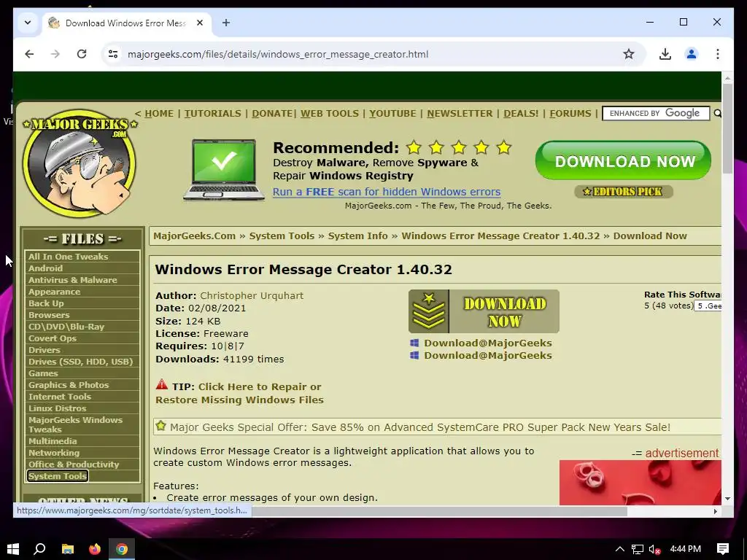Click the green laptop checkmark image

[x=224, y=169]
